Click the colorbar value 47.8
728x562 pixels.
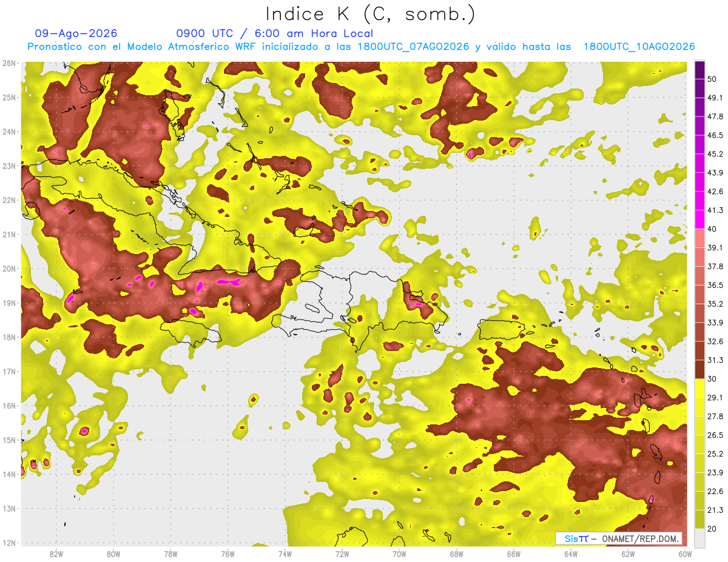coord(715,116)
